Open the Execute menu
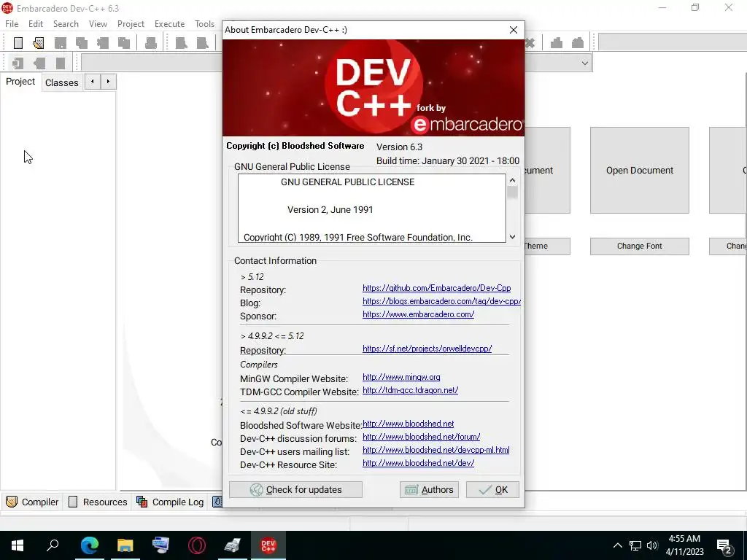The width and height of the screenshot is (747, 560). (169, 24)
